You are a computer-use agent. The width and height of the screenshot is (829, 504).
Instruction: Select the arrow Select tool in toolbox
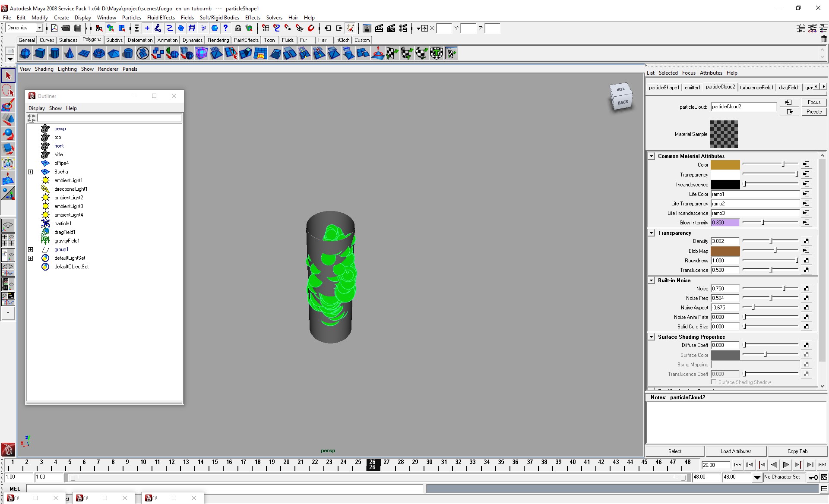click(8, 76)
